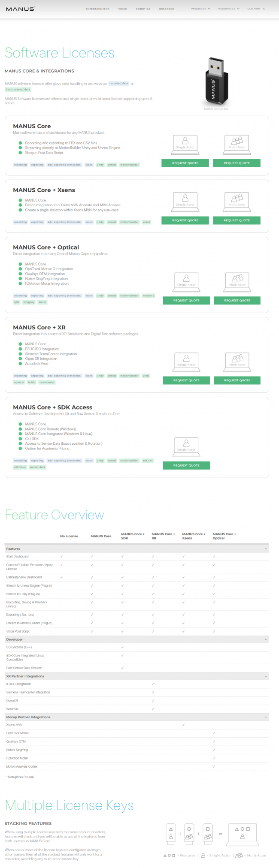This screenshot has height=868, width=279.
Task: Request quote for Core + XR Multi Actor
Action: (237, 380)
